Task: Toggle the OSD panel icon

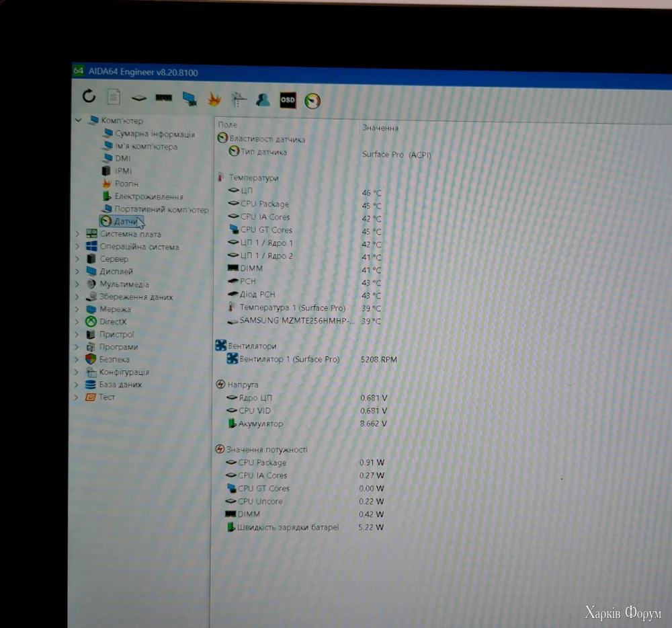Action: [x=288, y=100]
